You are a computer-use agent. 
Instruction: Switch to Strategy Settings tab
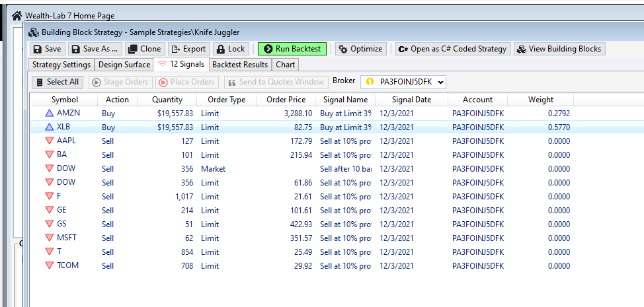point(61,65)
